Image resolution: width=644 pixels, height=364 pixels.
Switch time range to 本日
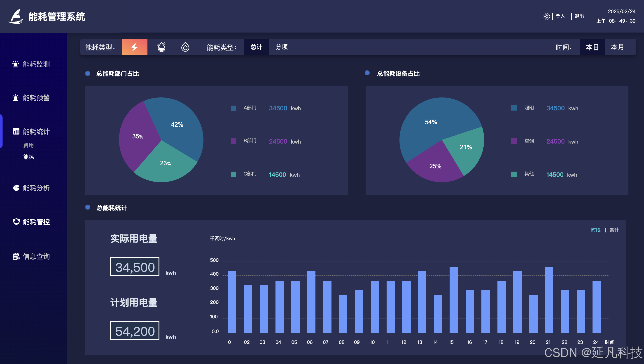click(x=592, y=47)
